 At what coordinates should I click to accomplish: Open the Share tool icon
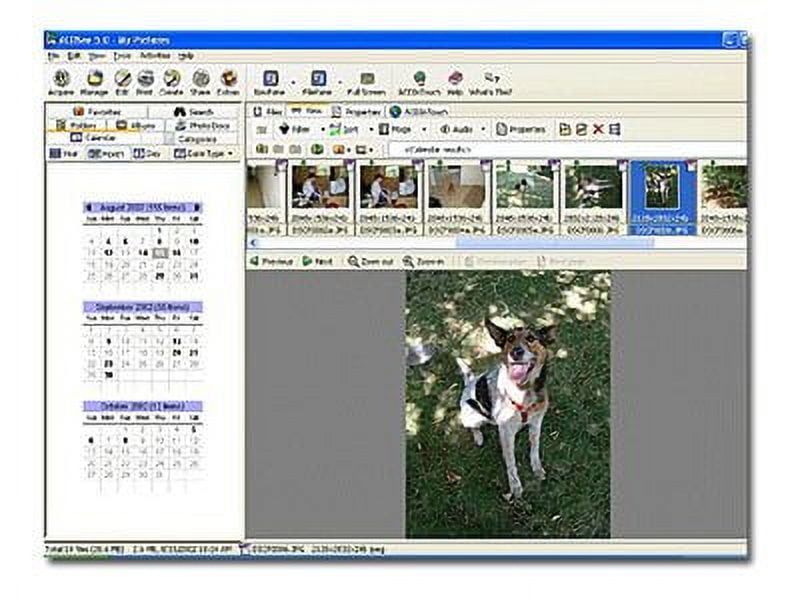pyautogui.click(x=201, y=80)
